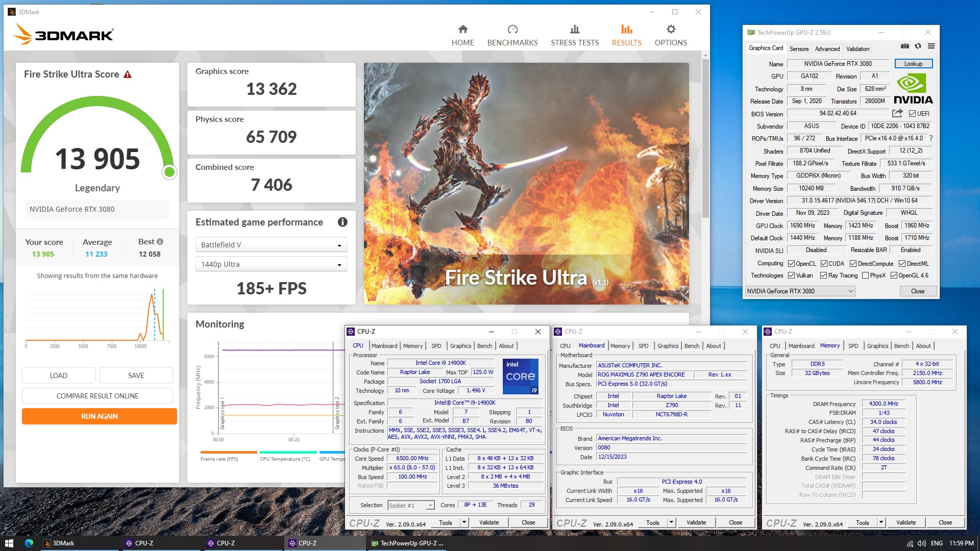Image resolution: width=980 pixels, height=551 pixels.
Task: Click the SAVE button in 3DMark
Action: (136, 375)
